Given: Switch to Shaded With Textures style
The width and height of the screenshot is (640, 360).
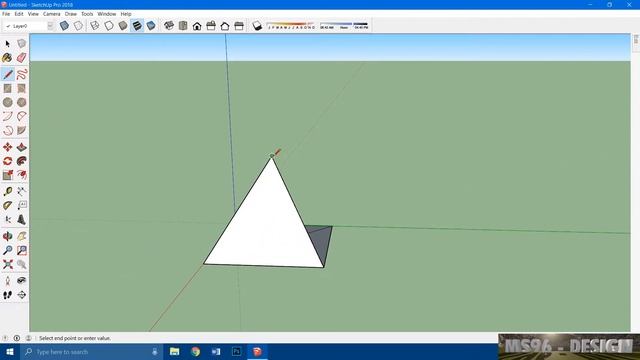Looking at the screenshot, I should click(x=137, y=26).
